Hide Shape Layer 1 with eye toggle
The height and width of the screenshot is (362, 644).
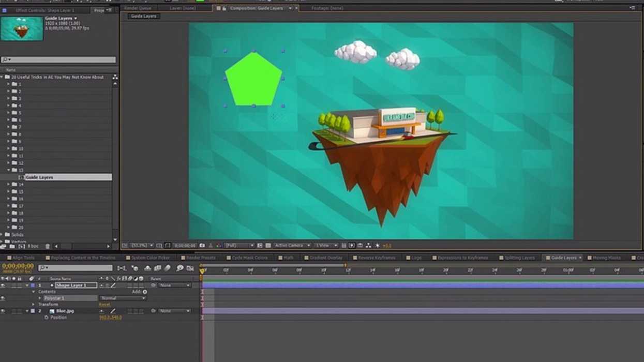3,285
